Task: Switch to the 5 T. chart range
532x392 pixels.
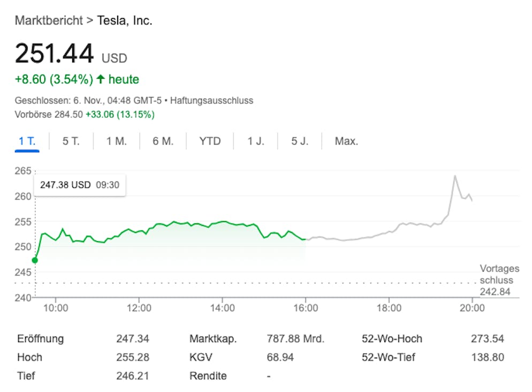Action: 71,141
